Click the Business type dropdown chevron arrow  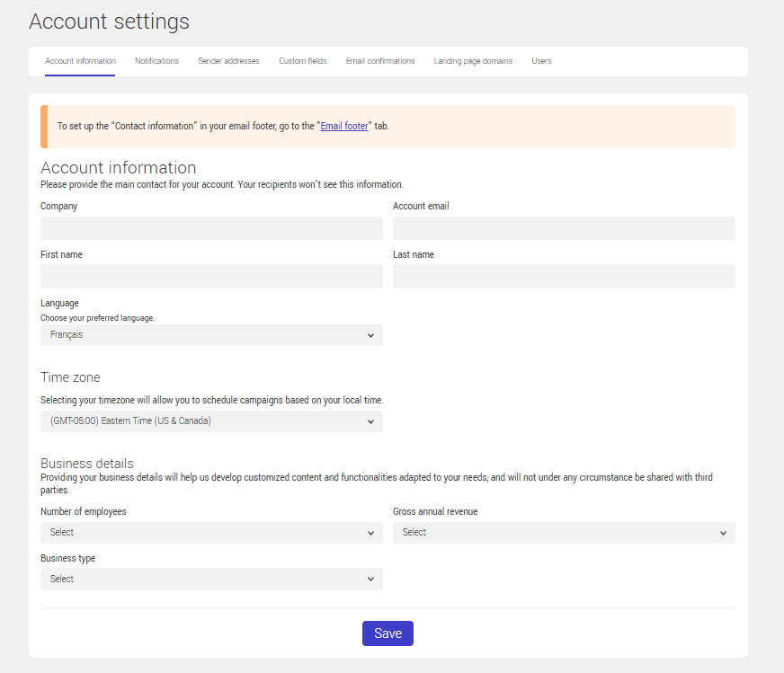371,579
